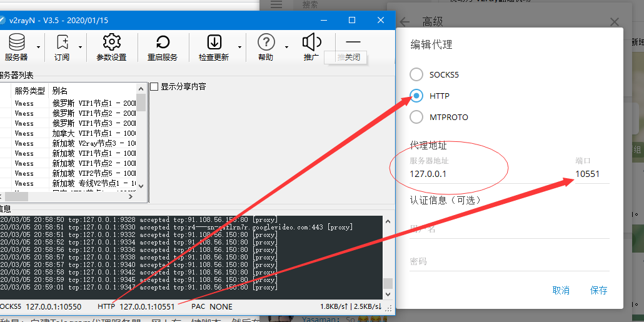Click the 取消 cancel button

(561, 290)
